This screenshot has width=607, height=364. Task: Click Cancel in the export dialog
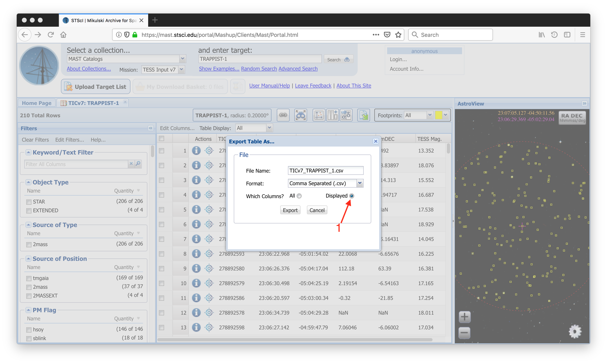click(317, 210)
